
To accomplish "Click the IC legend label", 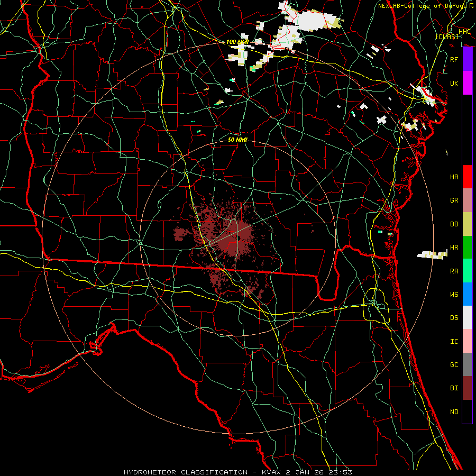I will point(454,341).
